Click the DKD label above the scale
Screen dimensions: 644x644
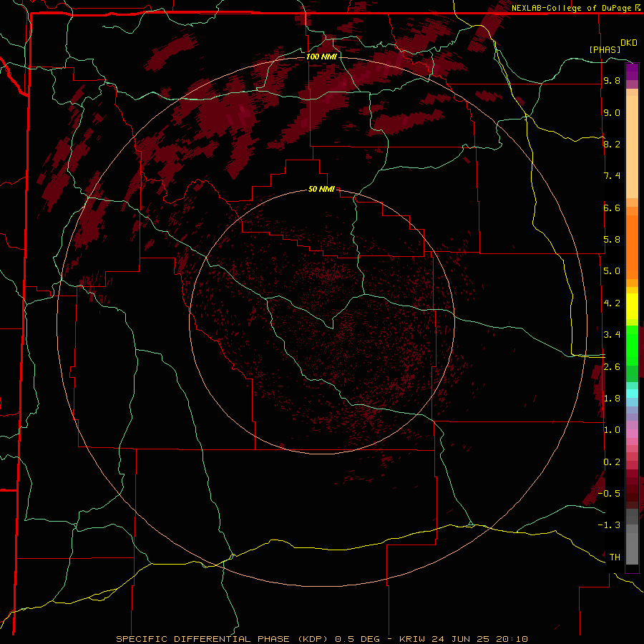[628, 43]
